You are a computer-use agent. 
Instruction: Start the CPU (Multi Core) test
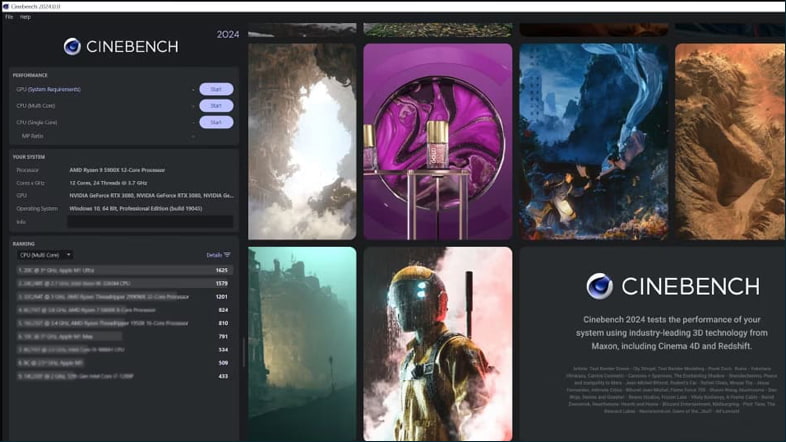tap(216, 106)
